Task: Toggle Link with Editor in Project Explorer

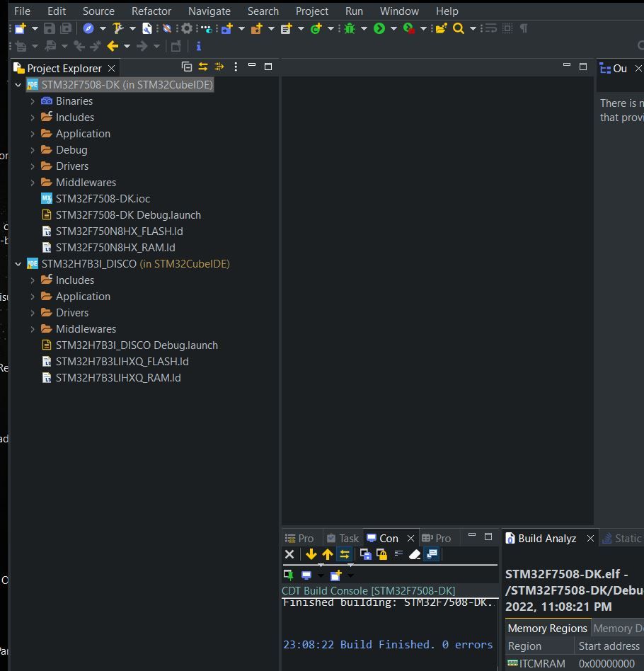Action: coord(203,67)
